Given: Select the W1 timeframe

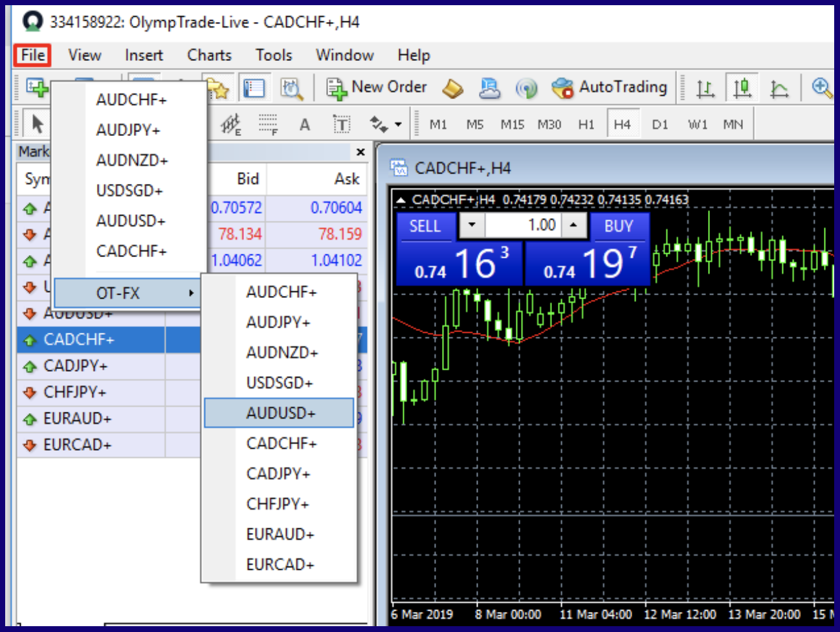Looking at the screenshot, I should [x=697, y=124].
